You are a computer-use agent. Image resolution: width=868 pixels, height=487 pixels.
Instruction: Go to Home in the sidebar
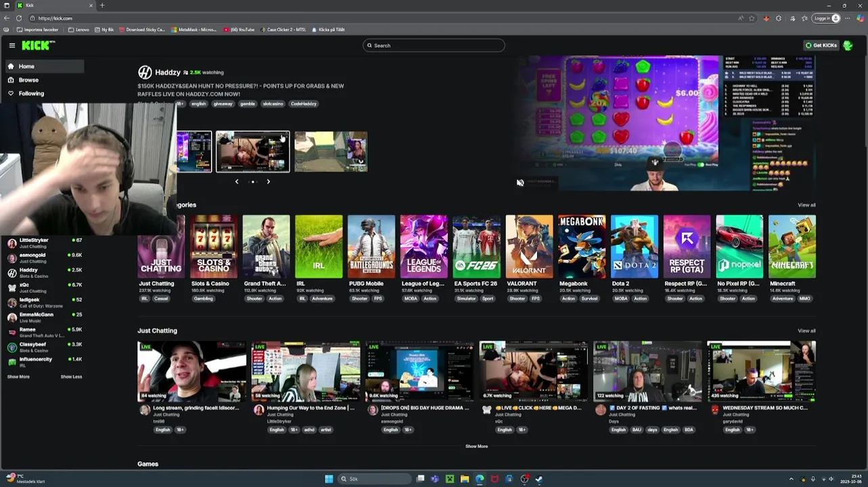pos(45,66)
